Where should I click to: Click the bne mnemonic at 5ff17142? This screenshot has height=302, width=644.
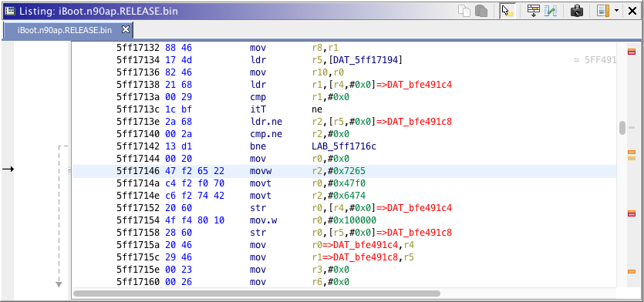point(258,146)
